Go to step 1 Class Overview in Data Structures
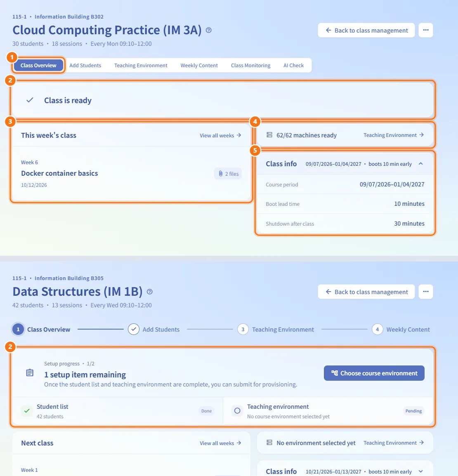The width and height of the screenshot is (458, 476). click(x=41, y=330)
